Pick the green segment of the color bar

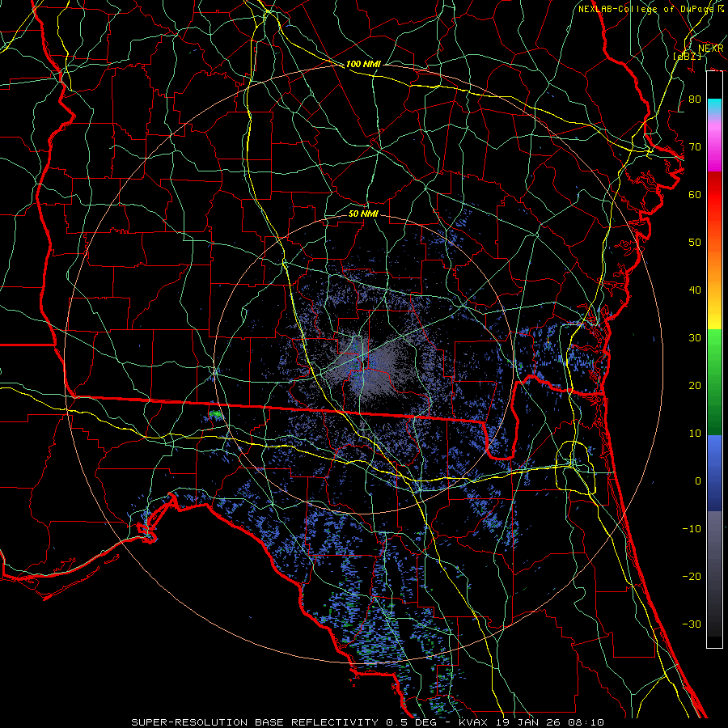click(714, 382)
